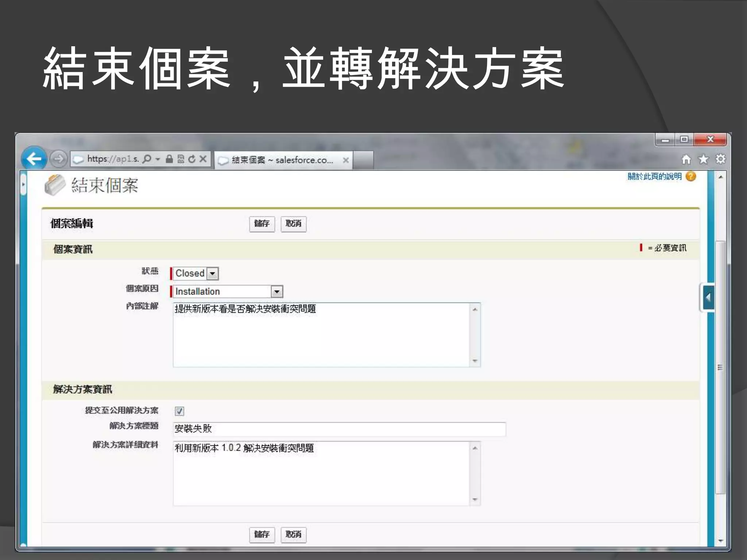Stop loading with address bar X

(x=203, y=159)
